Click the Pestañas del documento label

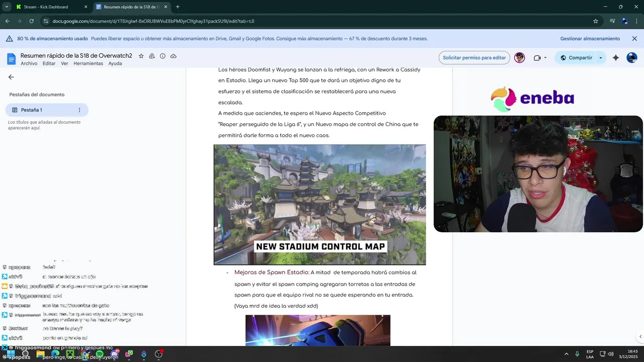pyautogui.click(x=37, y=95)
